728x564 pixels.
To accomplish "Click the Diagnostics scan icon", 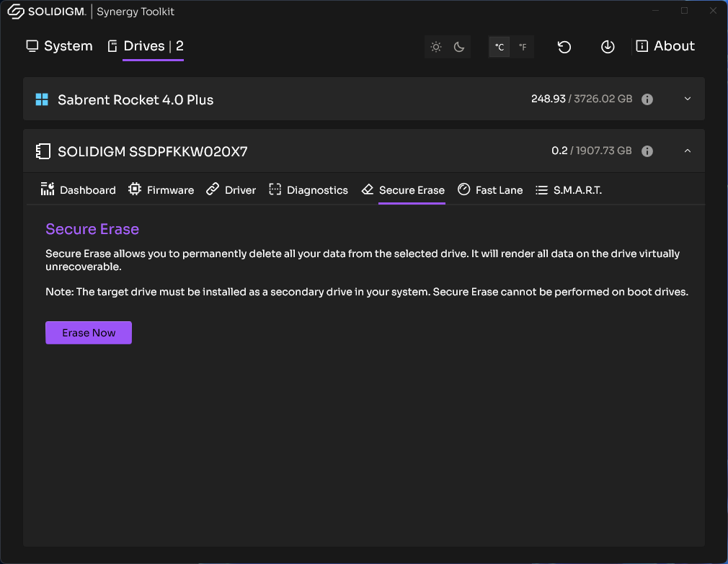I will point(275,189).
